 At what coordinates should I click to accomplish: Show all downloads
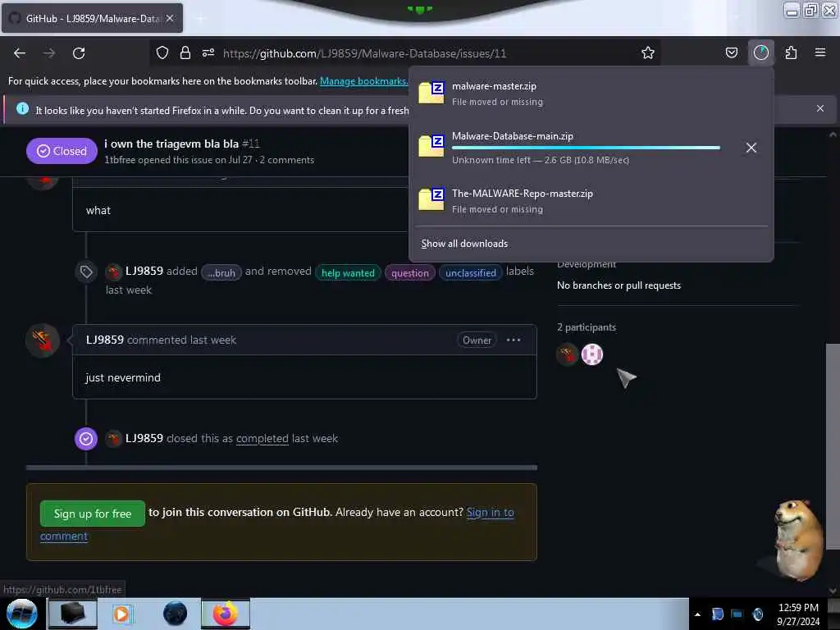coord(464,243)
